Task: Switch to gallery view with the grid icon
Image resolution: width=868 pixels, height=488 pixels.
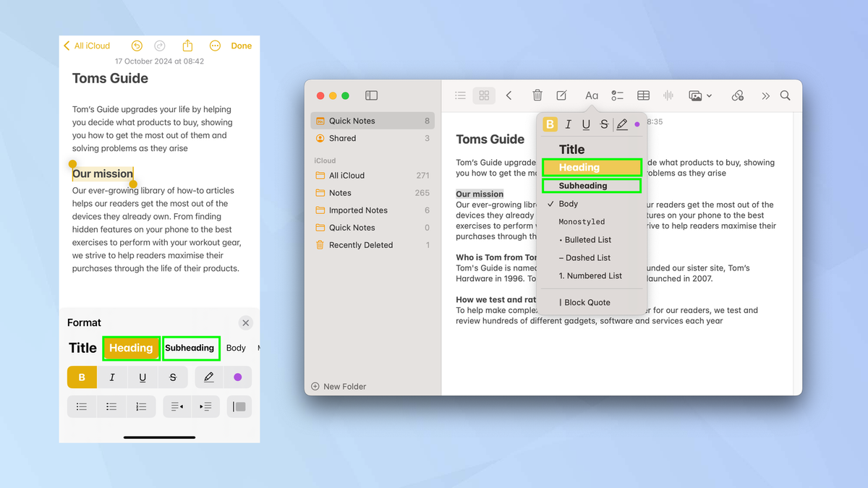Action: [483, 95]
